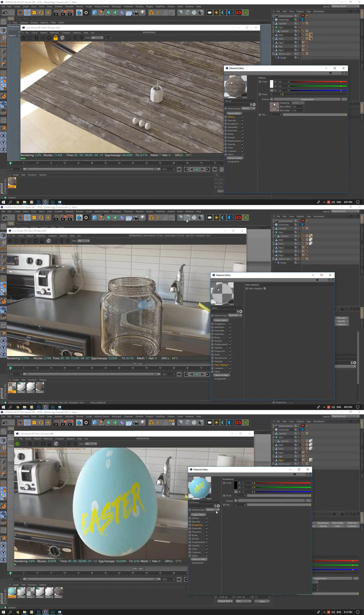364x615 pixels.
Task: Toggle the Medium channel checkmark in the Glass Material Editor
Action: pyautogui.click(x=230, y=361)
